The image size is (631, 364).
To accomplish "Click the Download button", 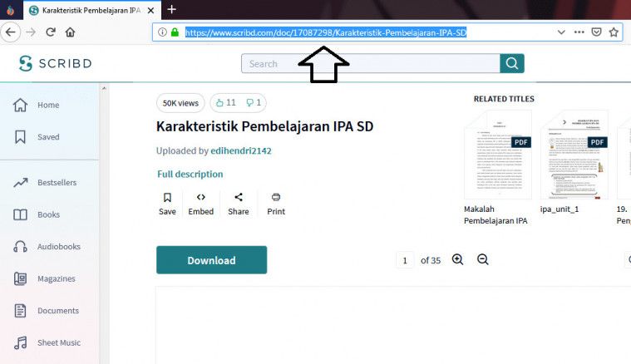I will (212, 260).
